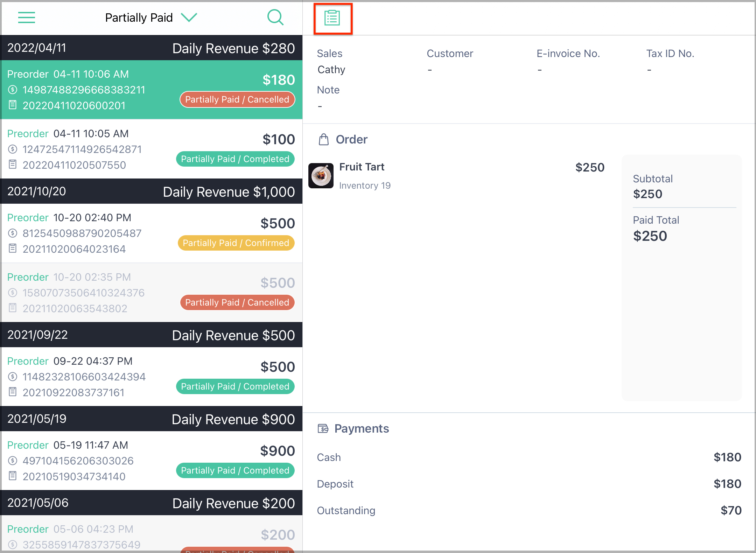The height and width of the screenshot is (553, 756).
Task: Click the payment icon beside 8125450988790205487
Action: point(13,233)
